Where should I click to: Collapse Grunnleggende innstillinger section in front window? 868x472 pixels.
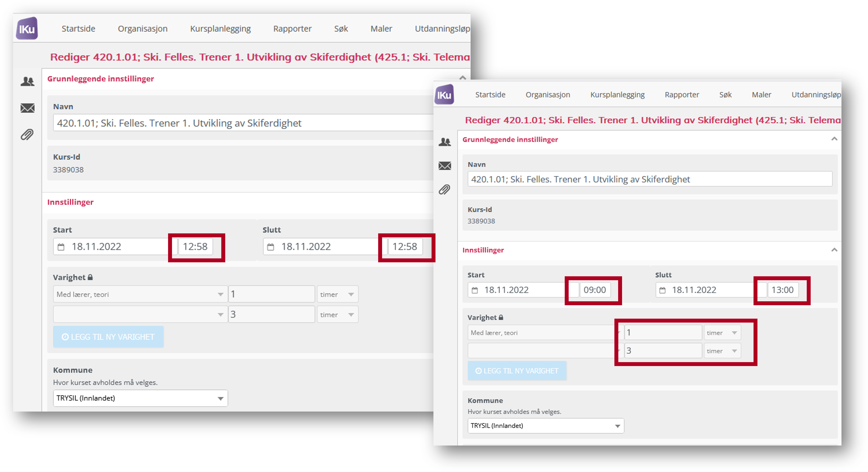[834, 139]
